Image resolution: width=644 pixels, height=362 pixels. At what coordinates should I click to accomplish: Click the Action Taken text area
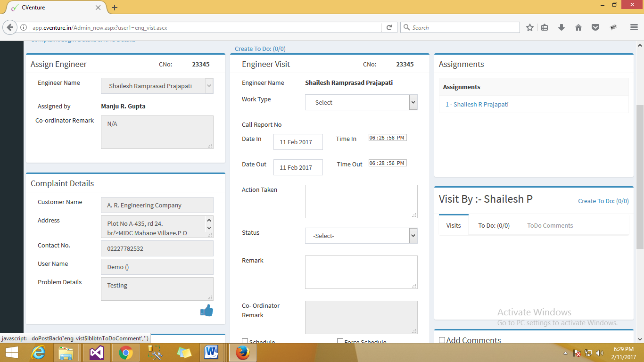point(361,201)
